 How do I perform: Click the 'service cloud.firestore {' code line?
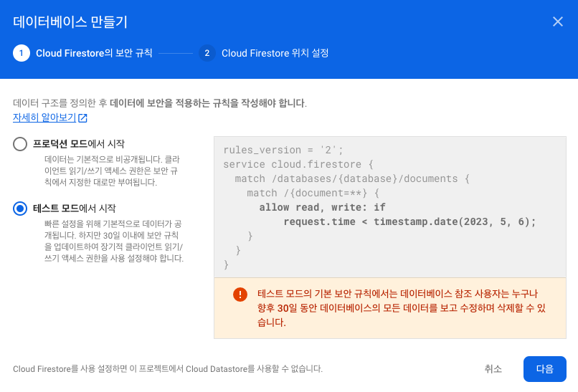click(x=298, y=164)
